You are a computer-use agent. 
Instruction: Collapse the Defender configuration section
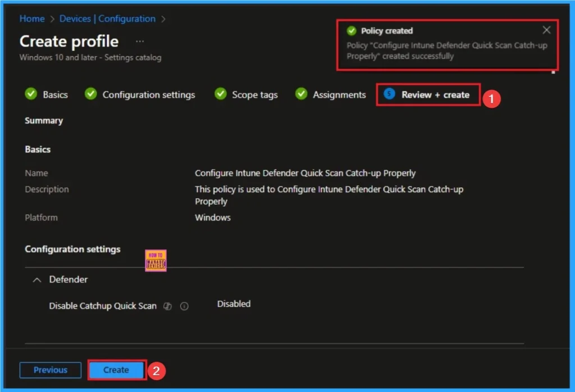(x=36, y=279)
